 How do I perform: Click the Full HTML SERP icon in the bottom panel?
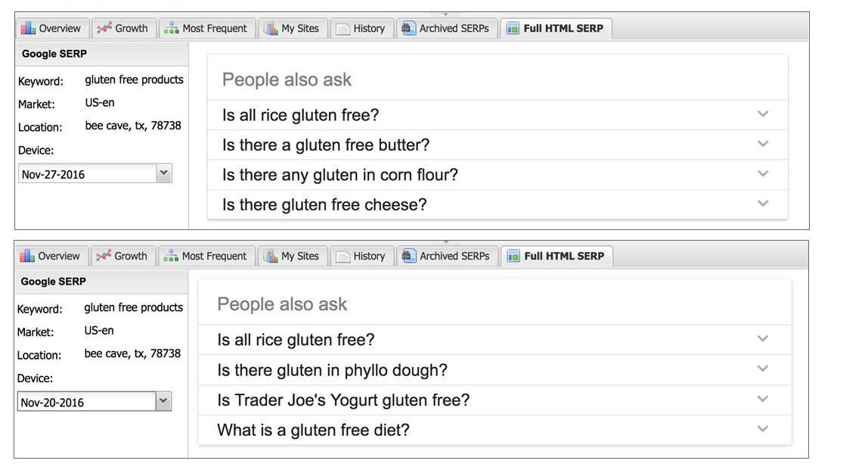click(513, 256)
